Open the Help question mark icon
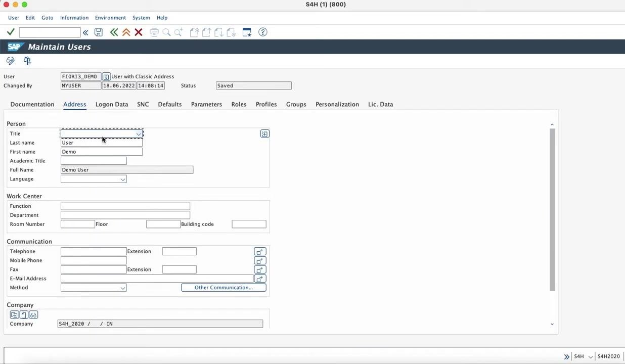The image size is (625, 364). pos(263,32)
